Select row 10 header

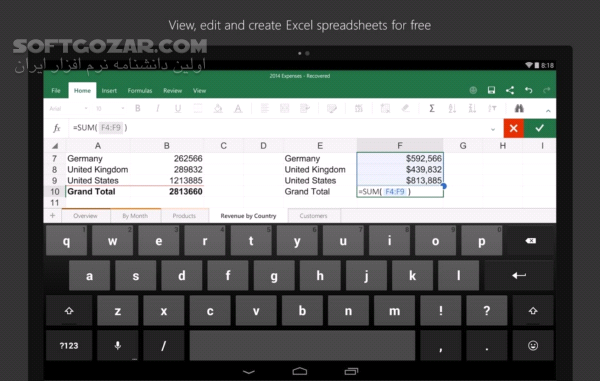click(55, 192)
